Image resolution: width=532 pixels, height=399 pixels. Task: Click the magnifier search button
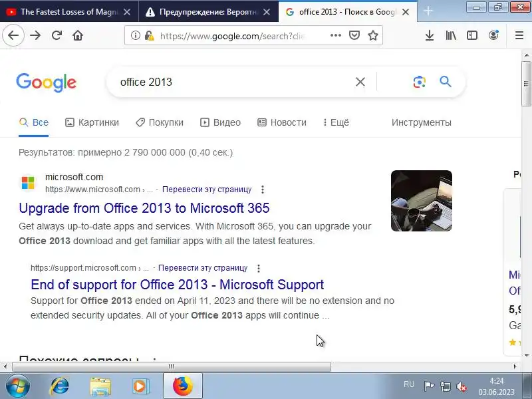(x=446, y=82)
